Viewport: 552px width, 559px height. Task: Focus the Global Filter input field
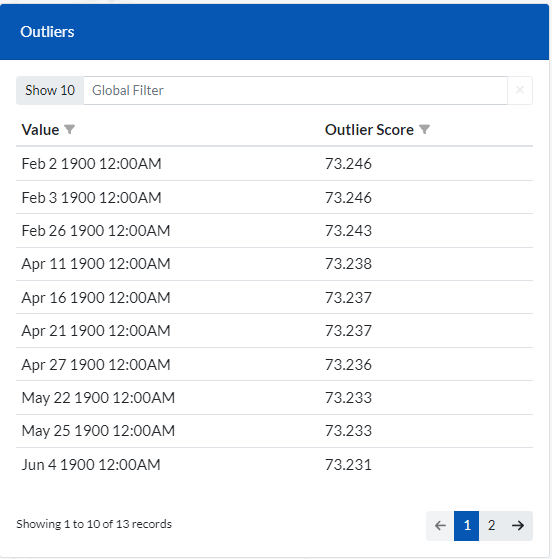[x=296, y=90]
